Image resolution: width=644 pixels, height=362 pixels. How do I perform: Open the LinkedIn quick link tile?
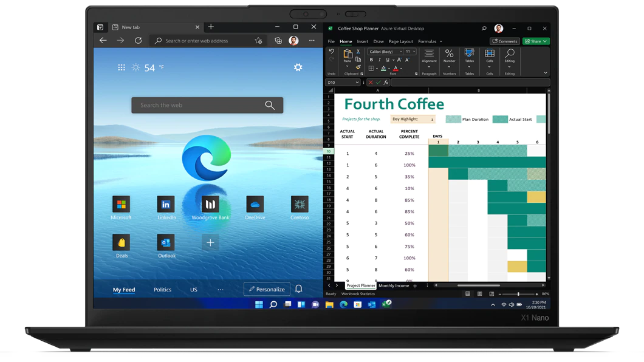coord(166,204)
